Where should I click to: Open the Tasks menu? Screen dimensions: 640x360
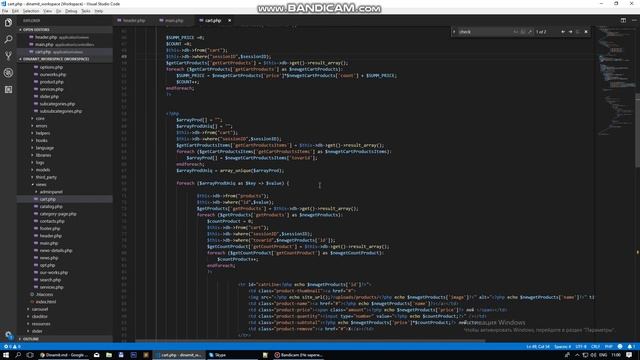(x=86, y=11)
